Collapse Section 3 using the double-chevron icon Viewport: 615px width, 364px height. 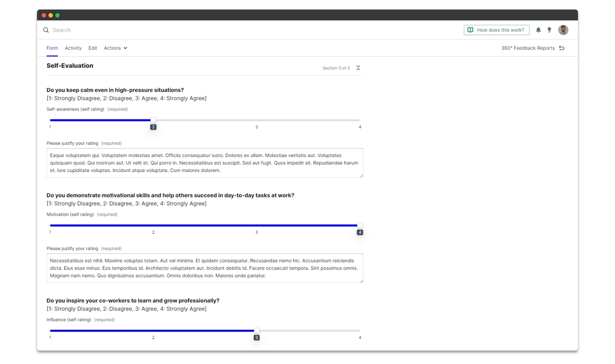point(358,68)
